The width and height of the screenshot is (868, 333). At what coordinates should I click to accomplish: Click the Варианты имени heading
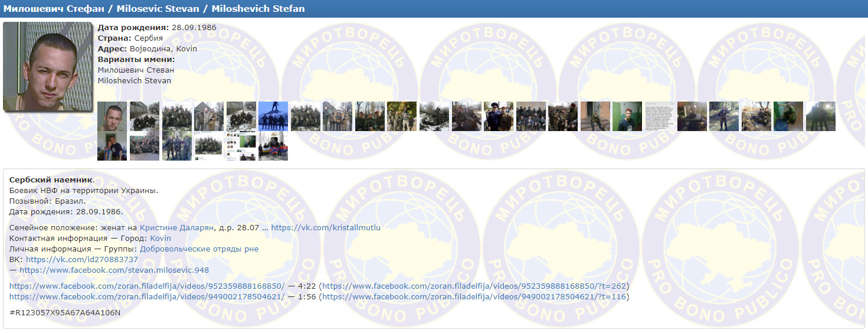136,59
